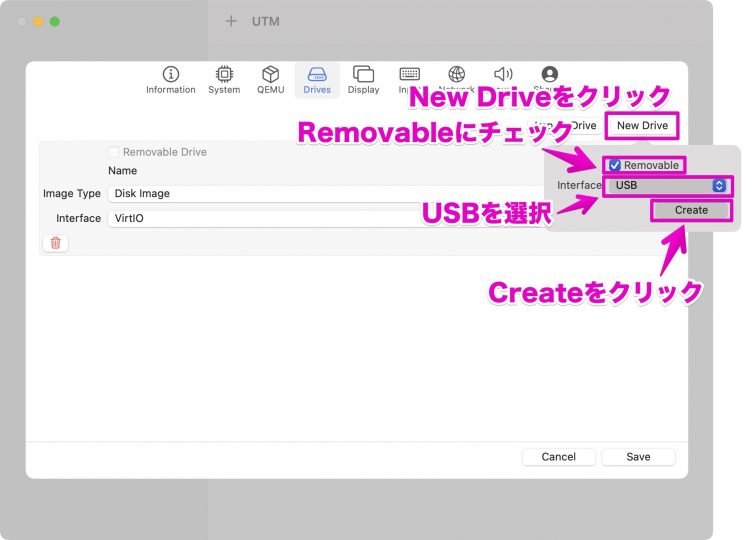Open the Display settings tab
The height and width of the screenshot is (540, 752).
(x=363, y=80)
